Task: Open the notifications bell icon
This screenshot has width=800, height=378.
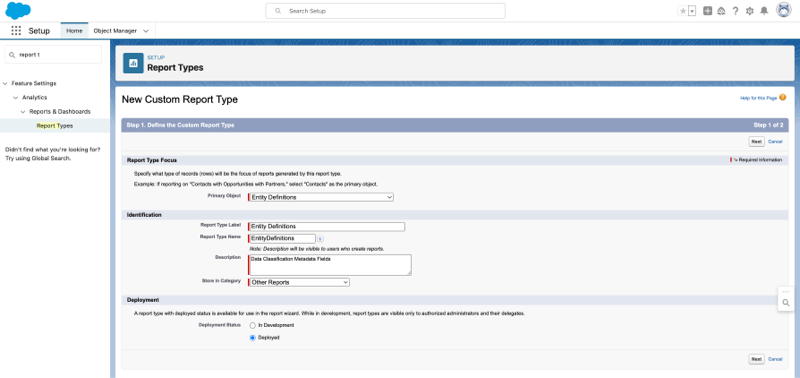Action: point(764,11)
